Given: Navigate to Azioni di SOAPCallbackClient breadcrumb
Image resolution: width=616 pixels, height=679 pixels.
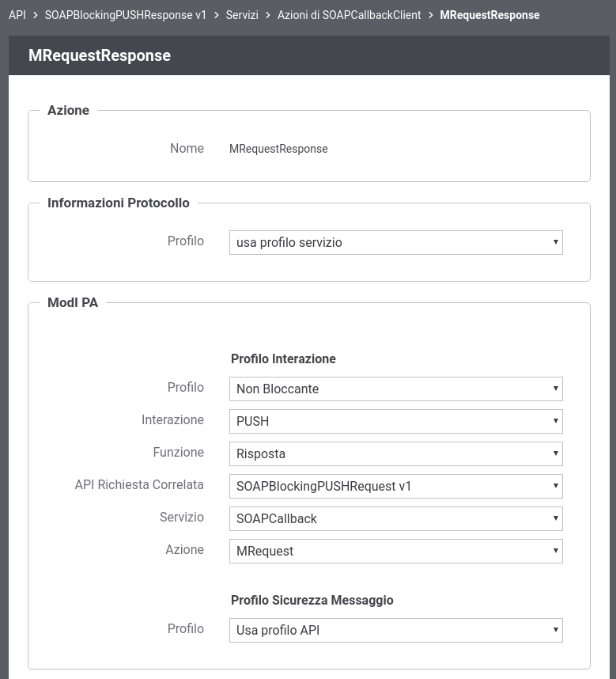Looking at the screenshot, I should [349, 15].
